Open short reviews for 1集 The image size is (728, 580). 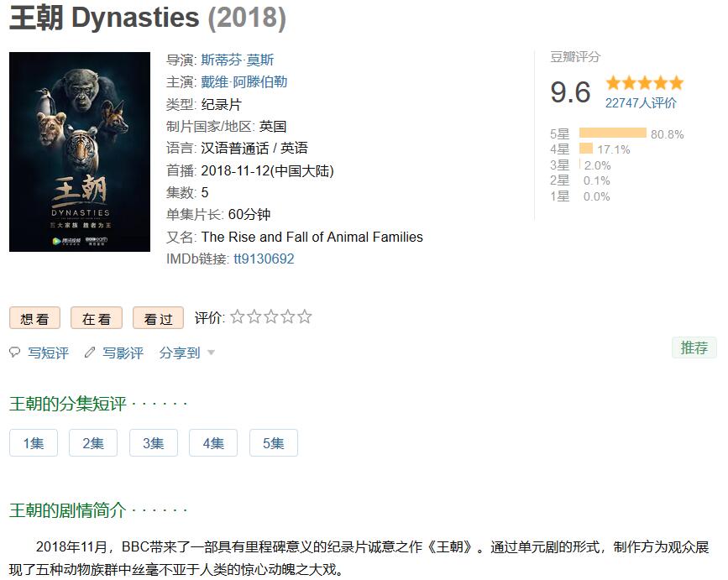[x=34, y=443]
